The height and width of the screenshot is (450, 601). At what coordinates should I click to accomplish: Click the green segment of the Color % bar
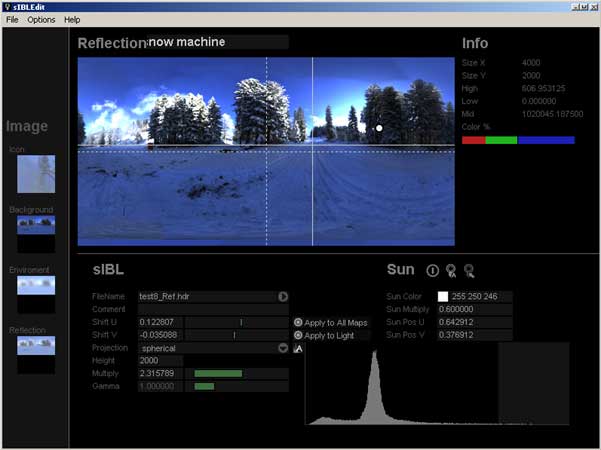501,140
